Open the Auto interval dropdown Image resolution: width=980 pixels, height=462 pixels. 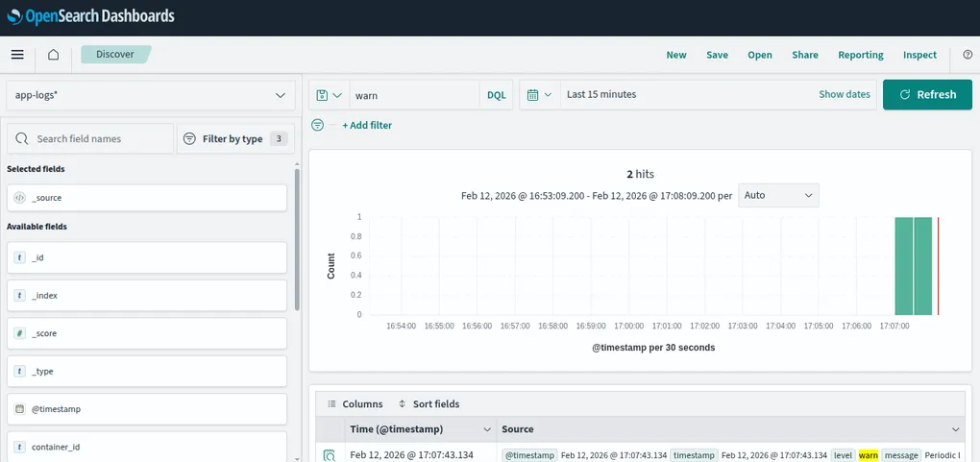point(778,195)
